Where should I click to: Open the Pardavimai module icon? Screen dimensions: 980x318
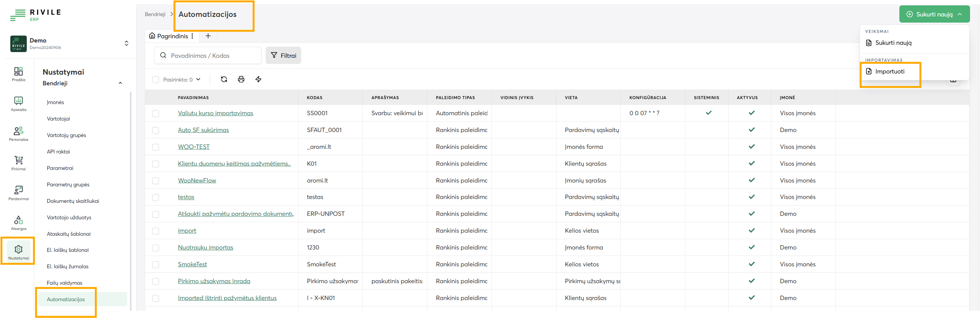point(18,193)
